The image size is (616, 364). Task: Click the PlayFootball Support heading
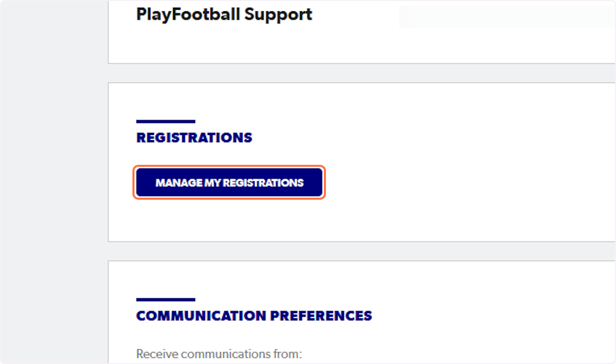(223, 14)
